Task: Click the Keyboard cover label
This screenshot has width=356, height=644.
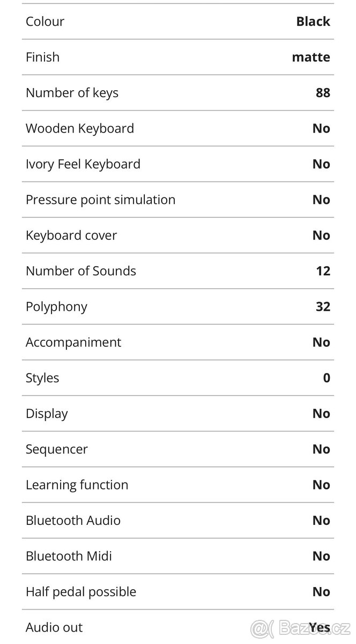Action: (71, 235)
